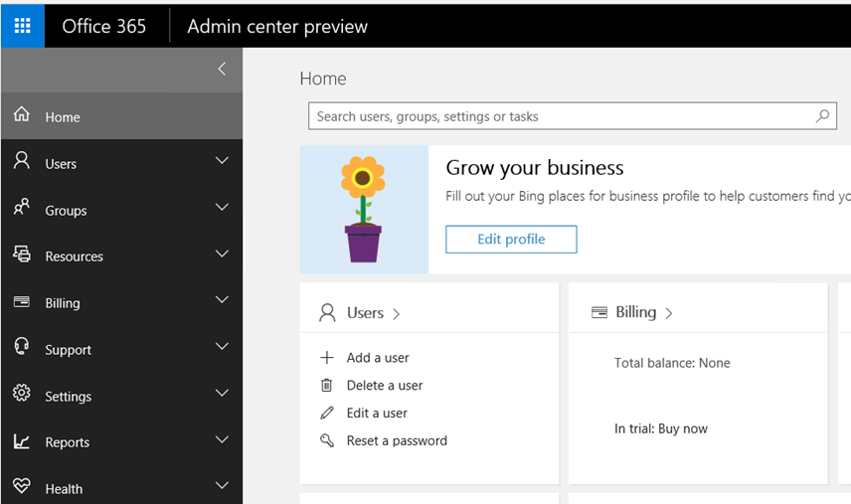
Task: Click the trash icon beside Delete a user
Action: coord(327,385)
